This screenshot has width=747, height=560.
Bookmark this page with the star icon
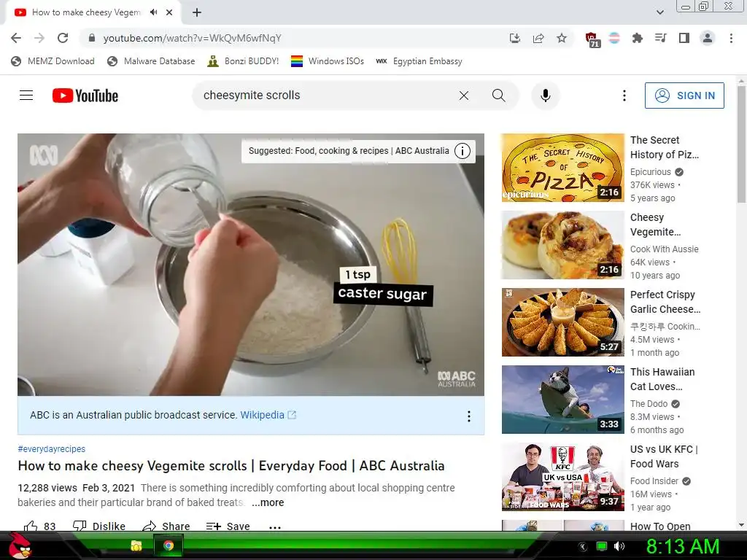coord(562,38)
